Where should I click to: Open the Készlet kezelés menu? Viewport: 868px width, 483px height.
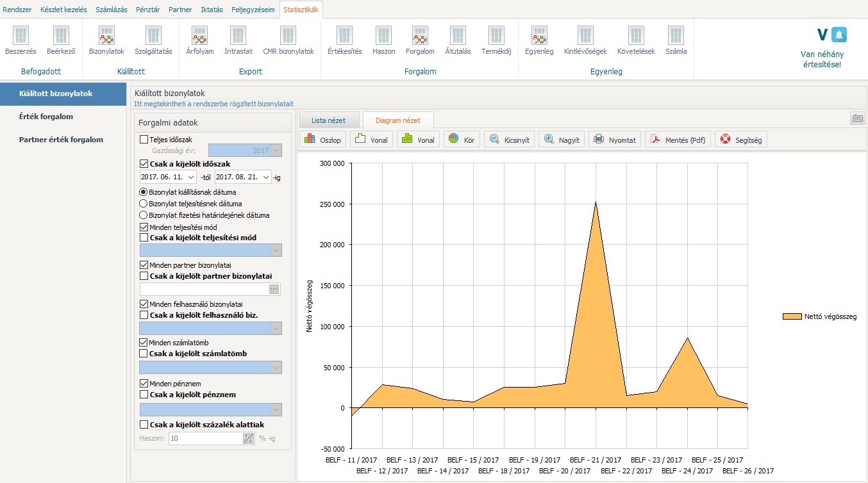pos(63,10)
